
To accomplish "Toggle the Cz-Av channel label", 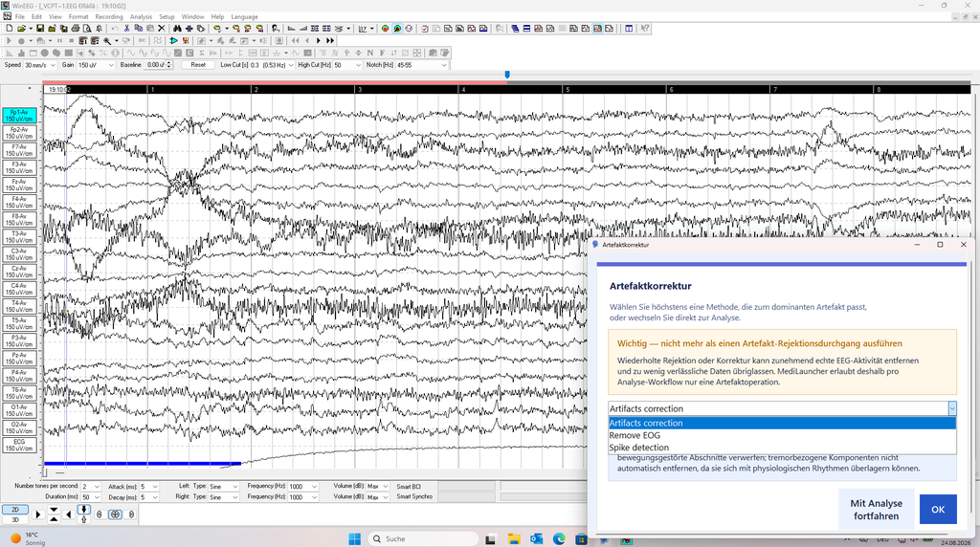I will 20,271.
